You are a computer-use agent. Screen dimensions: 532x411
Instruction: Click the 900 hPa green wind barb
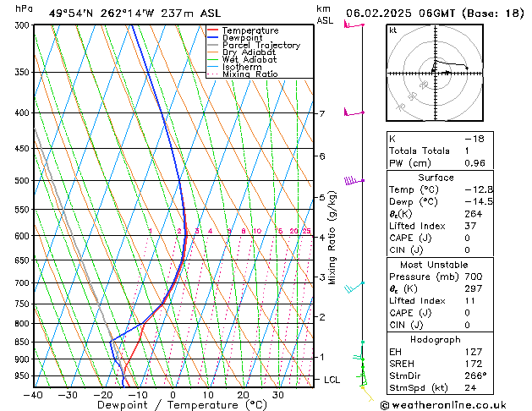click(359, 358)
